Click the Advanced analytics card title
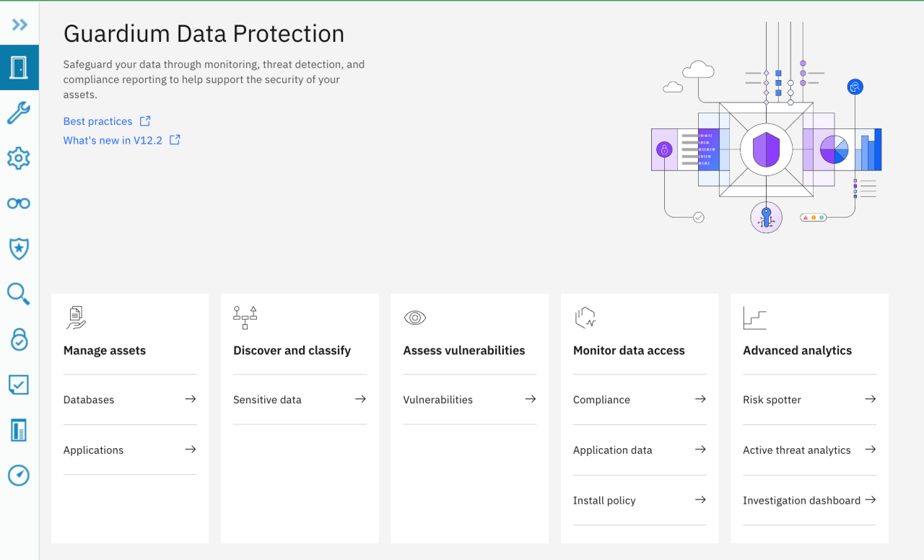The image size is (924, 560). pos(798,351)
